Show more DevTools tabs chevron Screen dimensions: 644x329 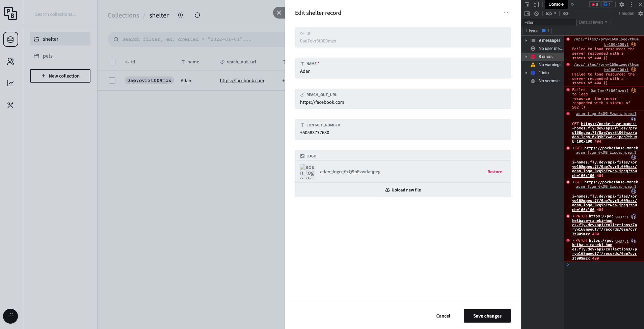[x=572, y=4]
